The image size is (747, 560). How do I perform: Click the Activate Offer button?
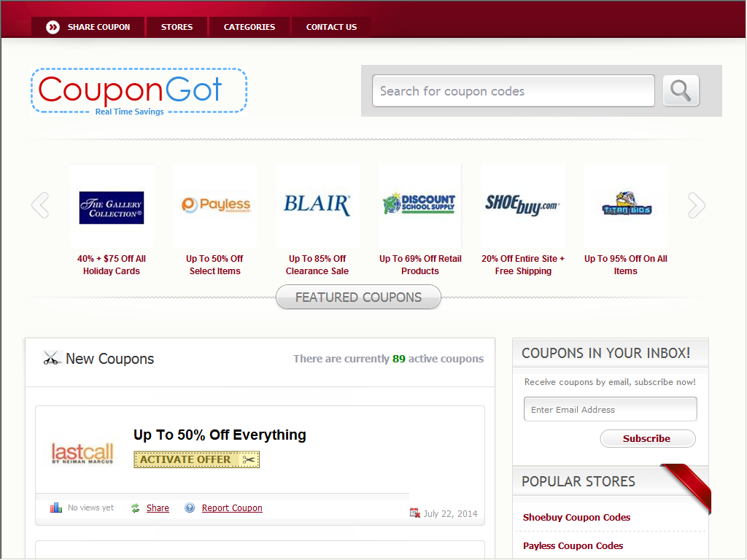197,459
